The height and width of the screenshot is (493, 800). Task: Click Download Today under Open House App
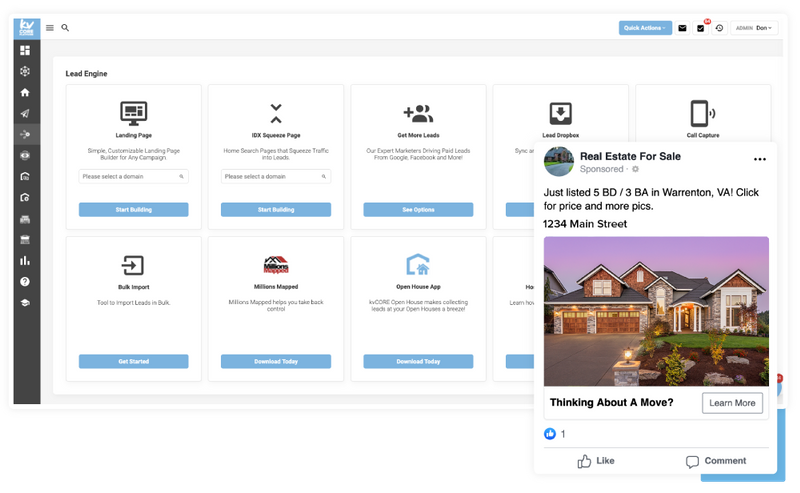[418, 361]
